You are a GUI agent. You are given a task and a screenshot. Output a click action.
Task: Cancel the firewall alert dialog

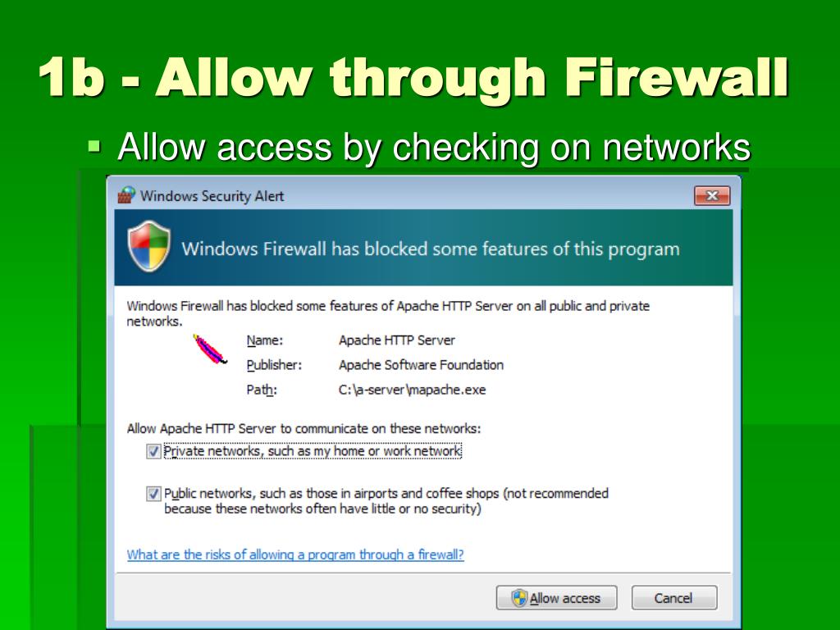tap(674, 598)
